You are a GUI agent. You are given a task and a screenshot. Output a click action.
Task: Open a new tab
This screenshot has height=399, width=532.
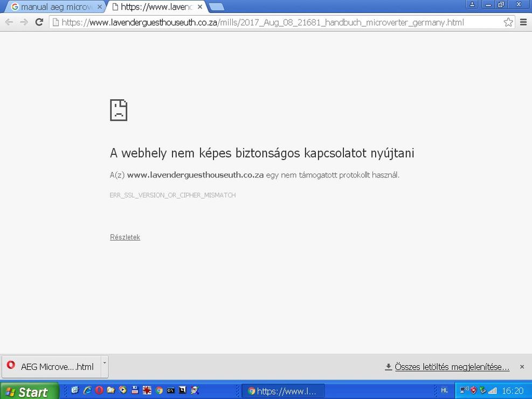pos(217,7)
